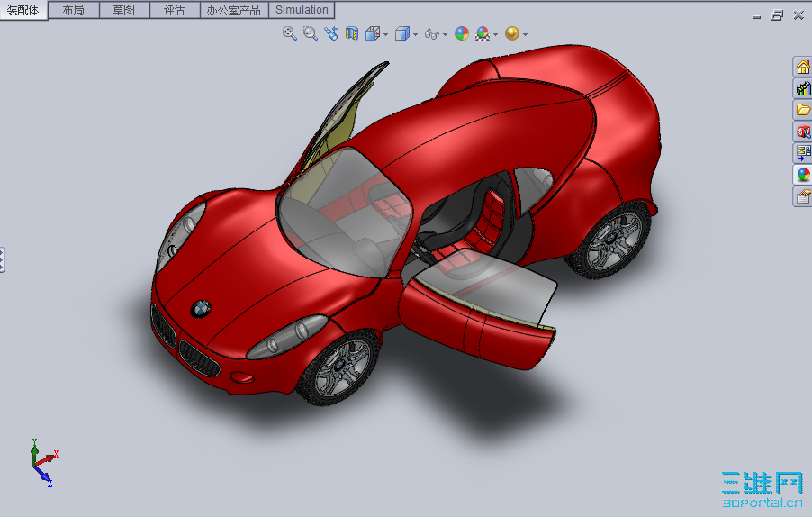The image size is (812, 517).
Task: Click the Zoom to Fit magnifier icon
Action: [290, 33]
